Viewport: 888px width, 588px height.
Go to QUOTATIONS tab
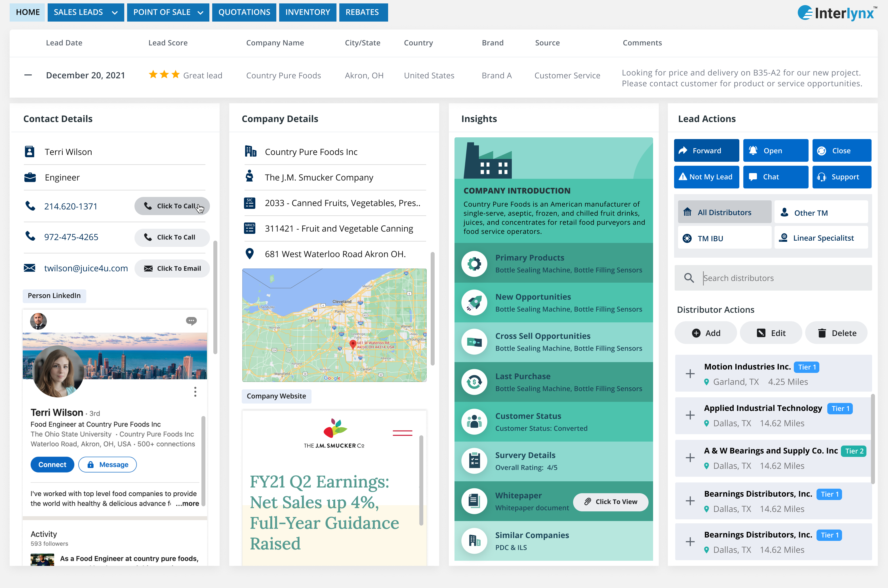click(x=244, y=12)
